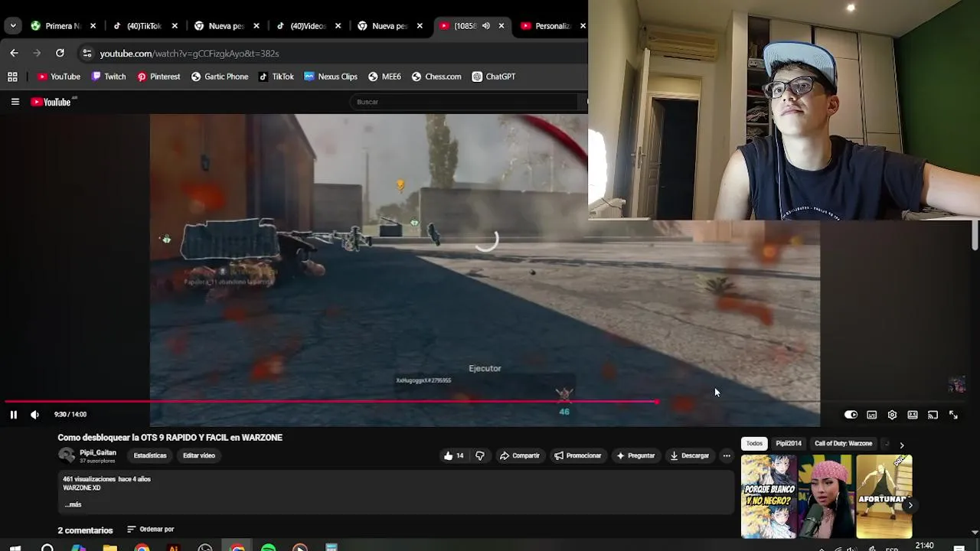
Task: Open Spotify from the taskbar
Action: coord(268,548)
